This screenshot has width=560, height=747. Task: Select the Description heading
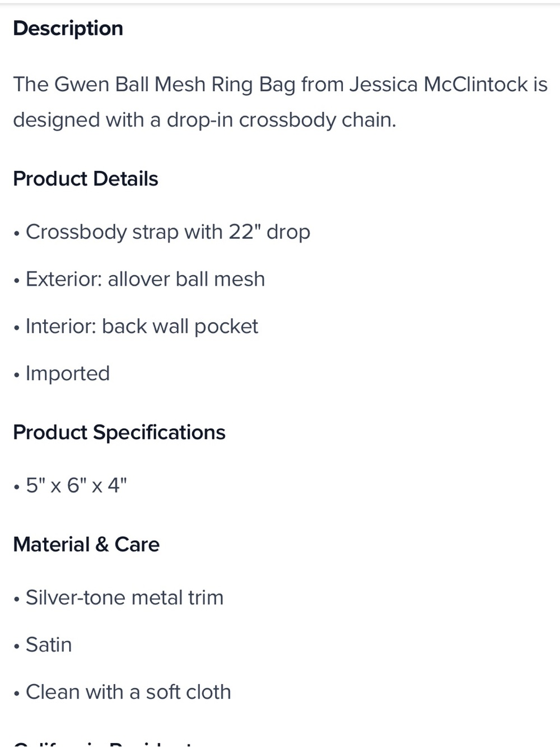(x=68, y=29)
